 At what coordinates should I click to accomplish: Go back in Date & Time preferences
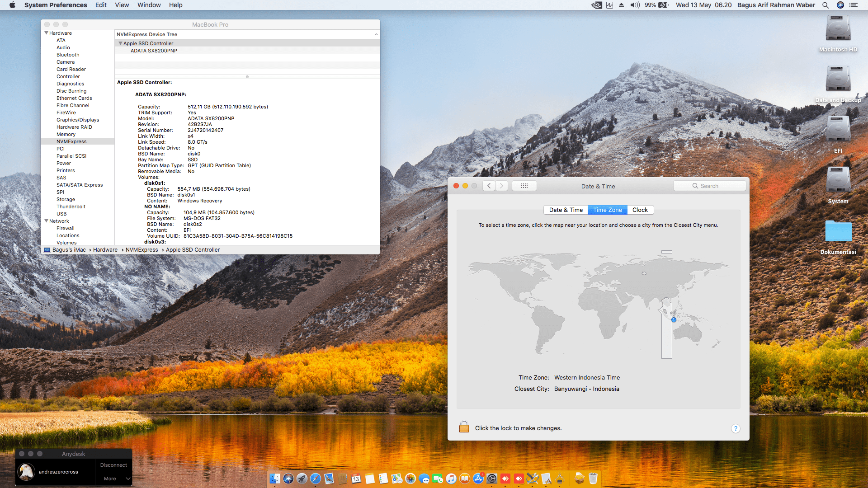[489, 186]
